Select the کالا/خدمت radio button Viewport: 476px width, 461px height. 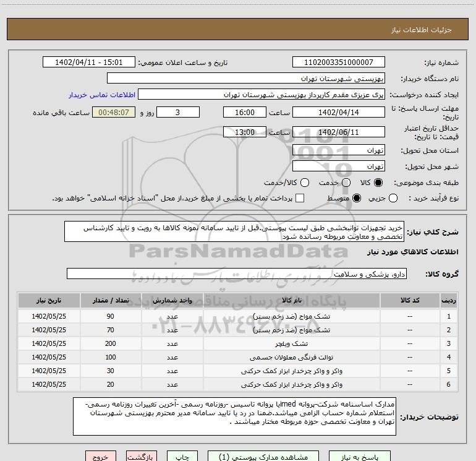click(305, 183)
